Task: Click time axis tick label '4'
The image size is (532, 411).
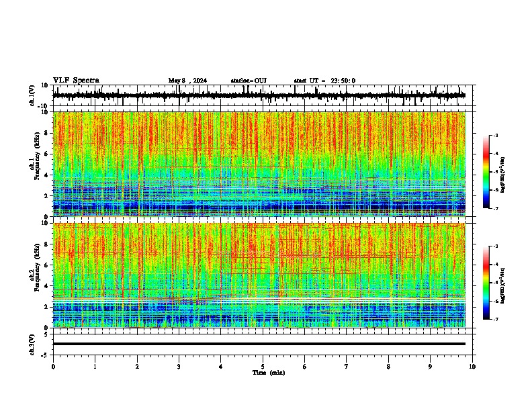Action: [221, 367]
